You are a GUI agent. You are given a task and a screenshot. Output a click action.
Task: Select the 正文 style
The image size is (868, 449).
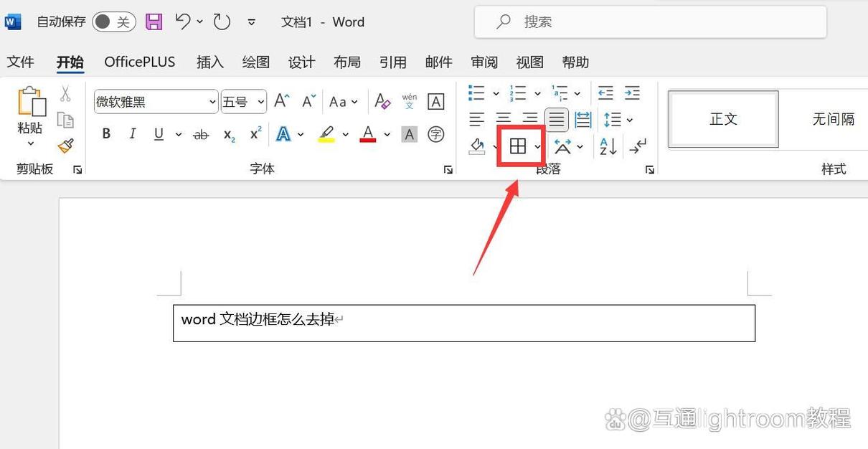click(723, 119)
